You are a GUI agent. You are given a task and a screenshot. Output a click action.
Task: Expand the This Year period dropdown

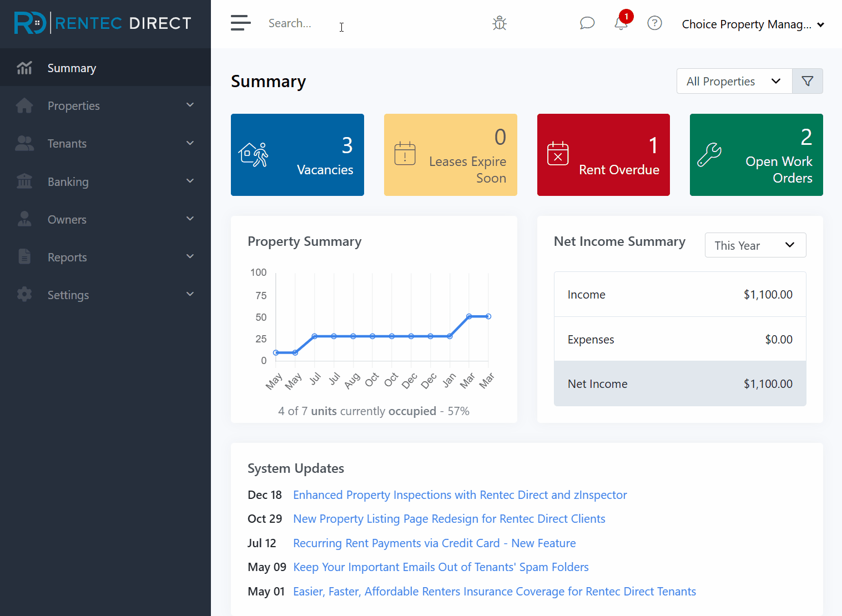[755, 245]
